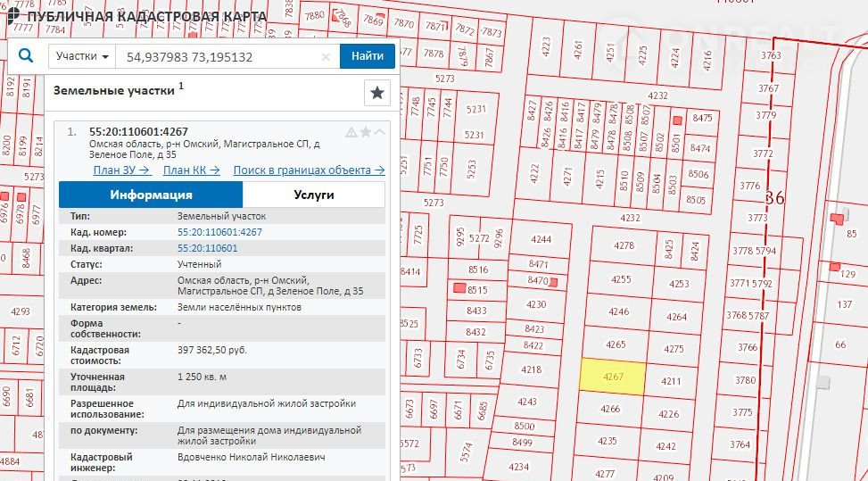Select the Информация tab

tap(151, 195)
